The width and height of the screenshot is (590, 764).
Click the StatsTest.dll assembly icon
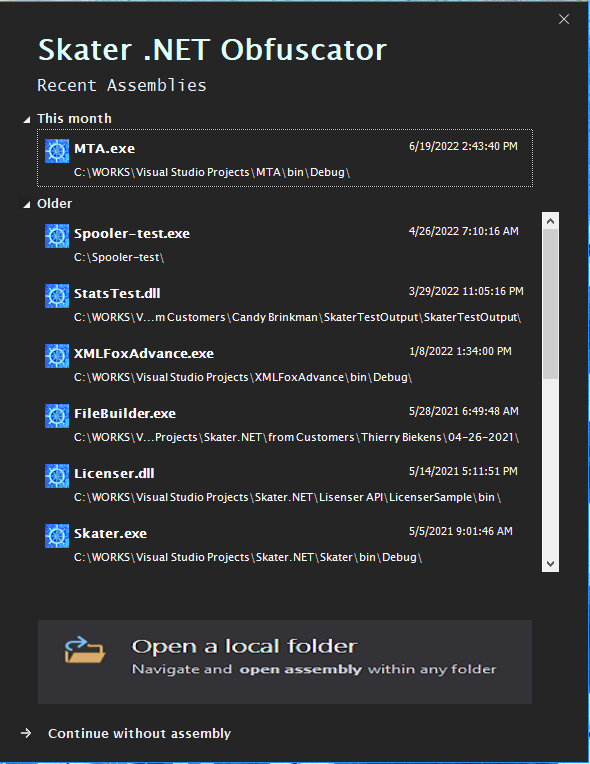click(57, 296)
